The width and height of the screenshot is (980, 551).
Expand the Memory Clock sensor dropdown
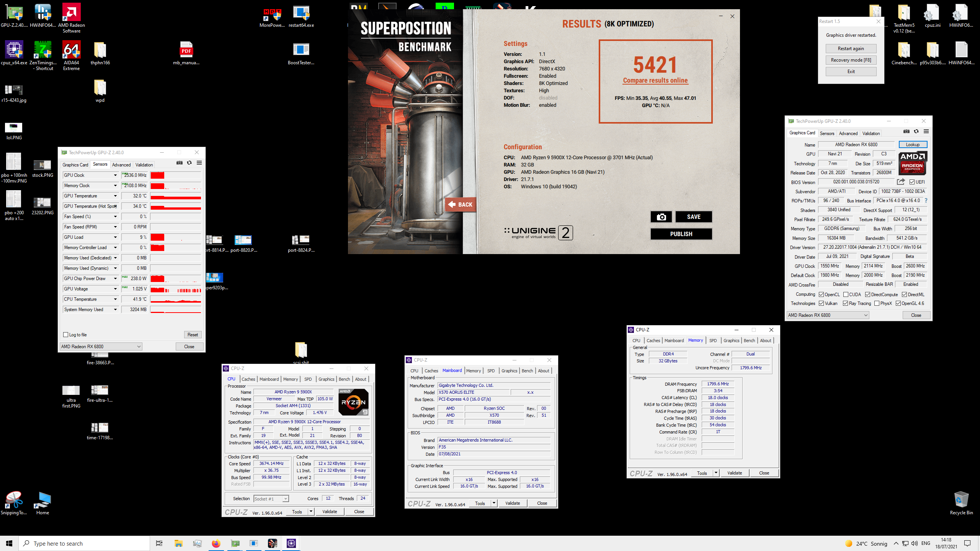[x=115, y=186]
